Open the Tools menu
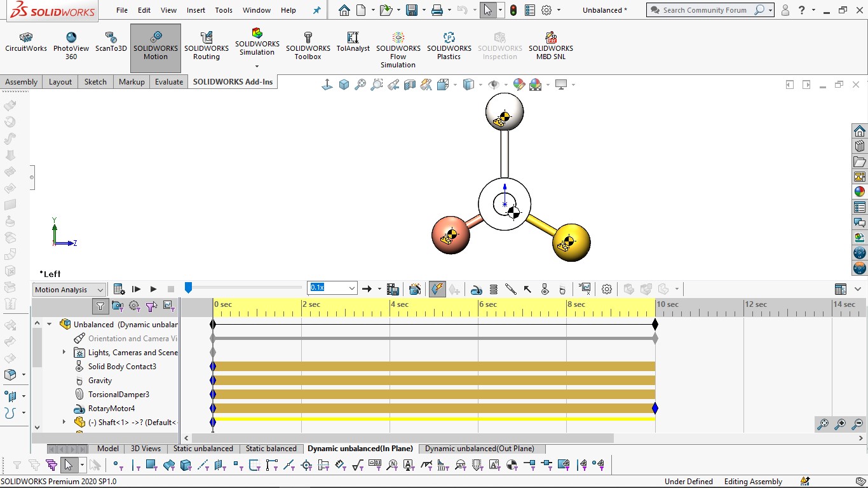Screen dimensions: 868x488 click(224, 10)
